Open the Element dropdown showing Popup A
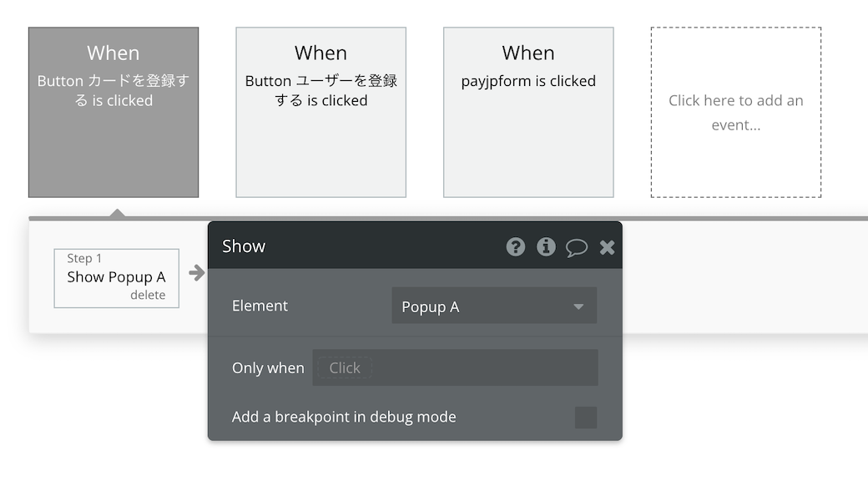This screenshot has width=868, height=486. point(494,306)
